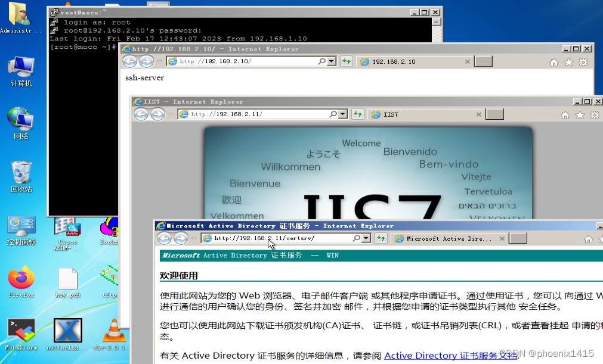Open Home in 192.168.2.10 IE window

553,62
